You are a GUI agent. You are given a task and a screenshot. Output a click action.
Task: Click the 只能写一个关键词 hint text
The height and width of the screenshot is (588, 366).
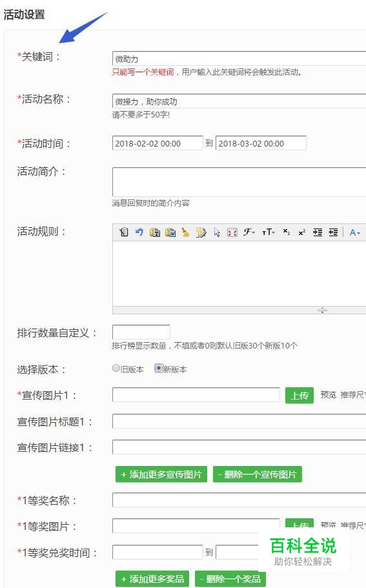tap(143, 72)
